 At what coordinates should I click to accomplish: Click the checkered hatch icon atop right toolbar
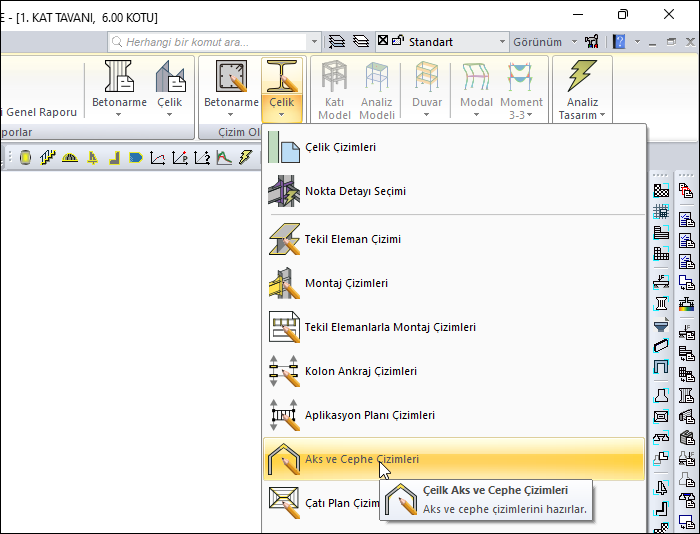click(x=661, y=190)
